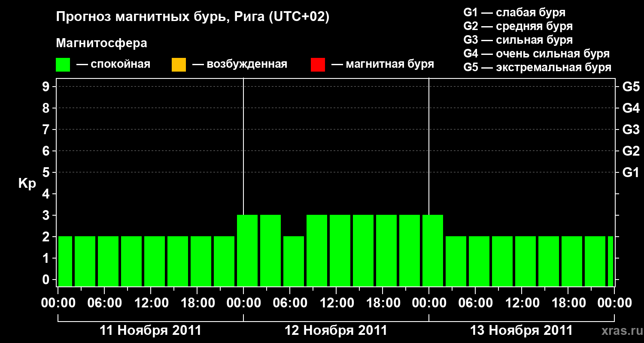Screen dimensions: 644x343
Task: Click the '13 Ноября 2011' date label
Action: 522,331
